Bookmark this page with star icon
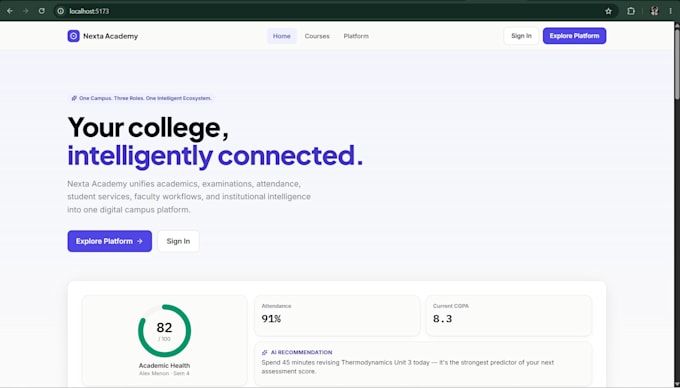 coord(608,11)
